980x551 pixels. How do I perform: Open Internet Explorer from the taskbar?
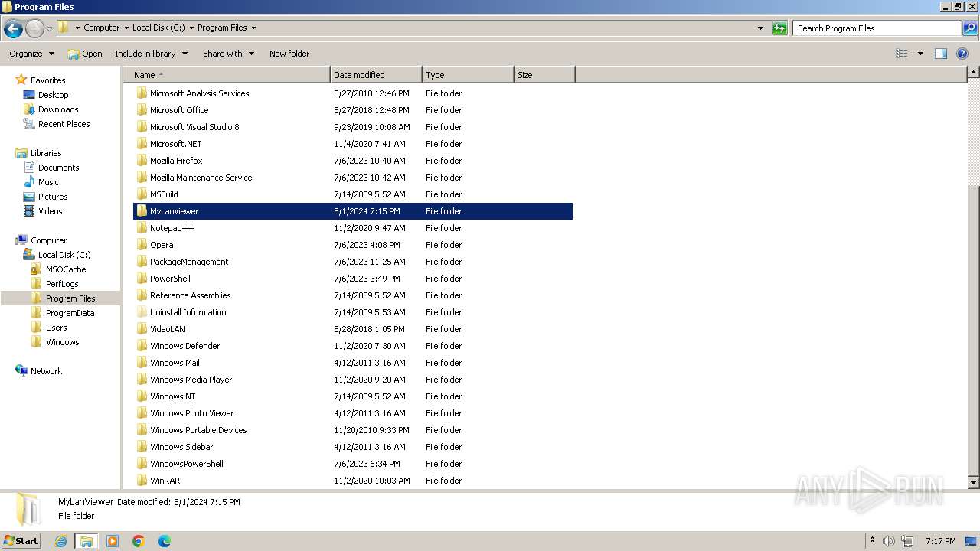click(x=60, y=541)
